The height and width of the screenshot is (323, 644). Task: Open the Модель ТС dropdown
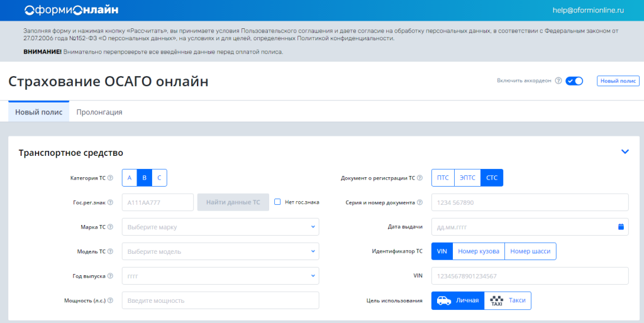tap(221, 251)
